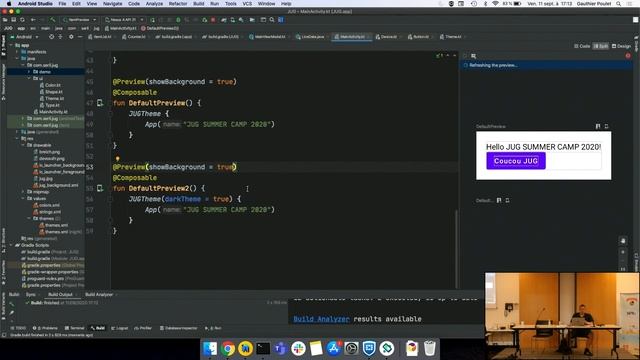Collapse the ui package folder
Viewport: 640px width, 360px height.
coord(29,78)
